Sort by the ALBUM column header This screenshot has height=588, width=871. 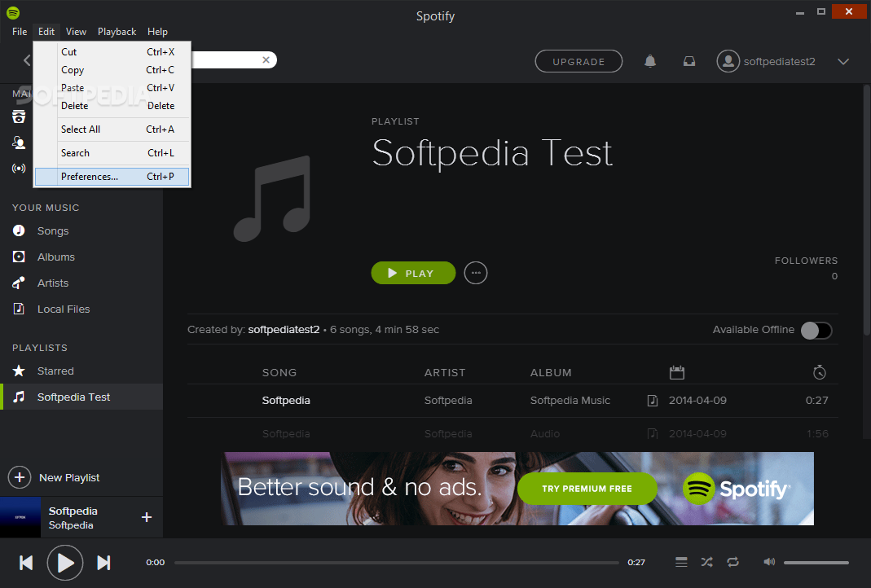pos(551,372)
